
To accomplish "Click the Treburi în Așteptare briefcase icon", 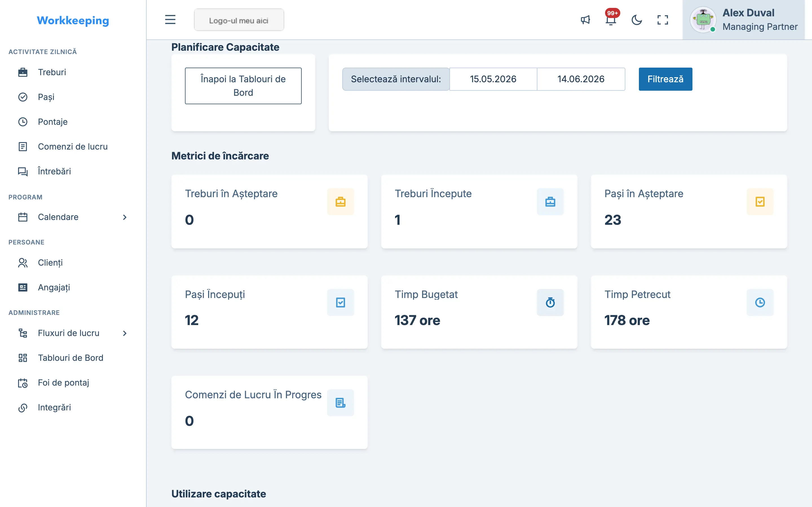I will pyautogui.click(x=340, y=201).
